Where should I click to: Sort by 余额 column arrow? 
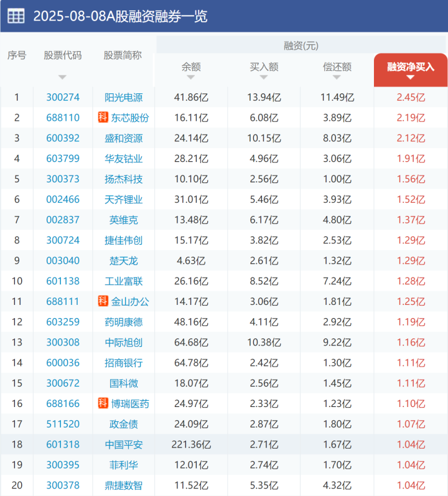190,77
